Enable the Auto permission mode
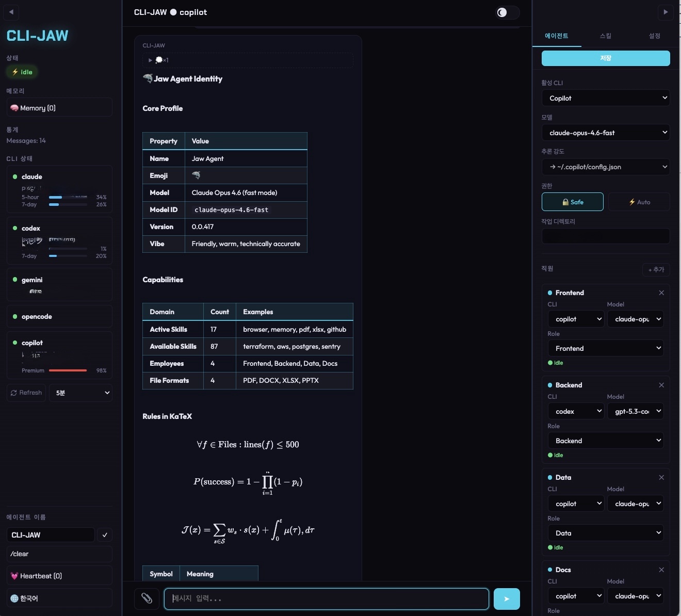Viewport: 681px width, 616px height. tap(639, 202)
